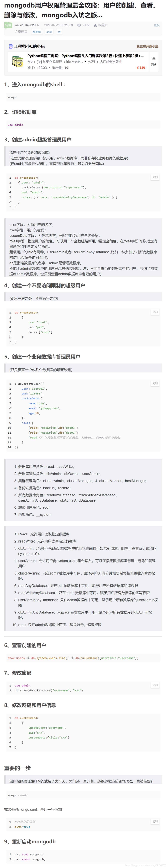Click code line net stop mongodb;
This screenshot has height=868, width=167.
[x=29, y=854]
